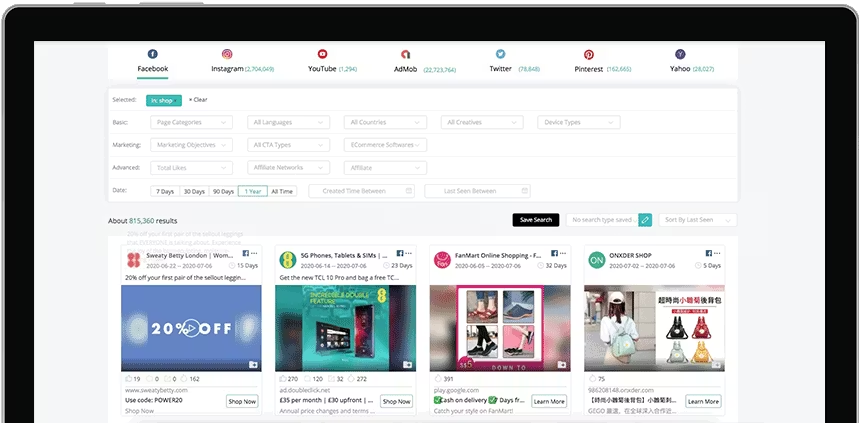Image resolution: width=860 pixels, height=423 pixels.
Task: Click the green ON avatar of ONXDER SHOP
Action: point(595,260)
